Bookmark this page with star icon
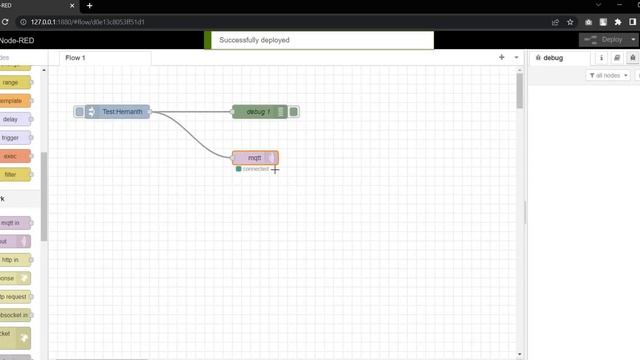Screen dimensions: 640x360 click(570, 22)
